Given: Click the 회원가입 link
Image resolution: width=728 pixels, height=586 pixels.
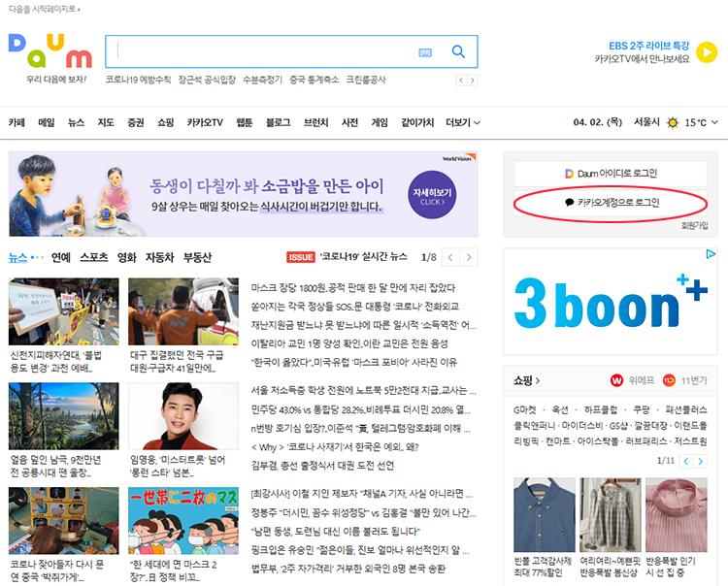Looking at the screenshot, I should pos(695,226).
